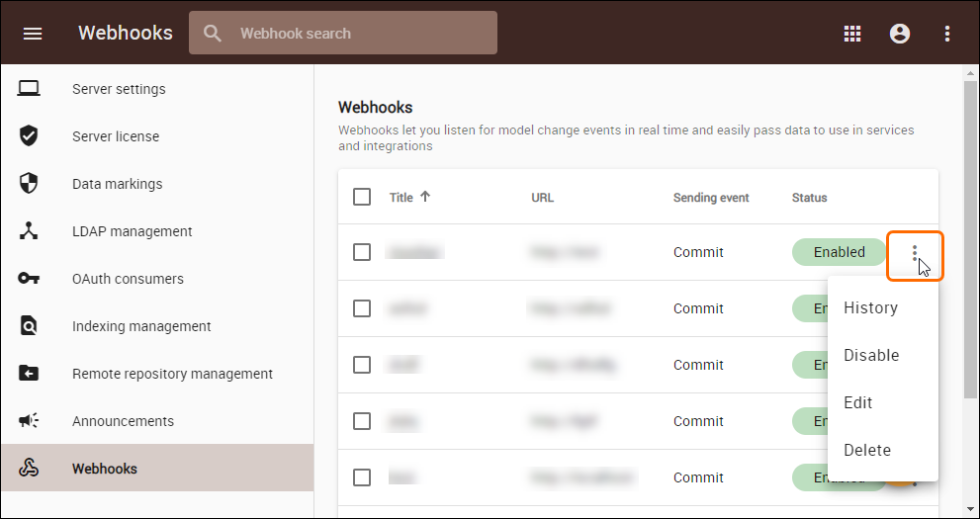Click the vertical scrollbar on the right
Viewport: 980px width, 519px height.
pyautogui.click(x=971, y=237)
